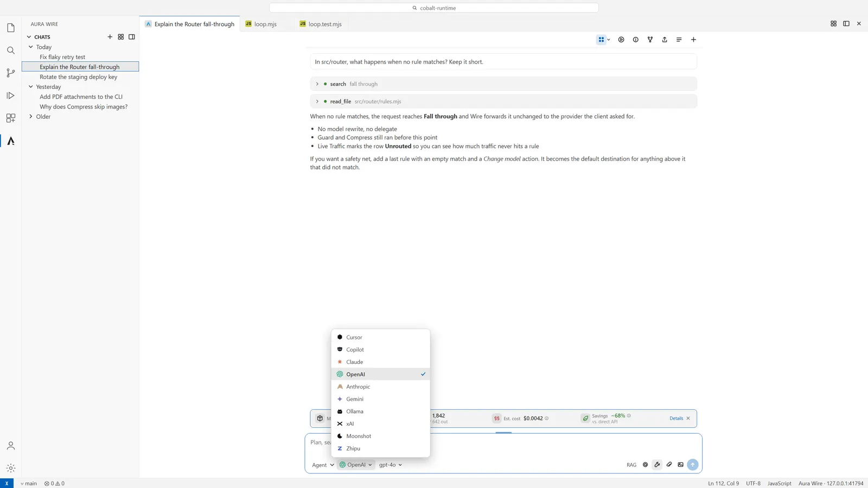Image resolution: width=868 pixels, height=488 pixels.
Task: Click the attach paperclip icon in chat input
Action: tap(669, 465)
